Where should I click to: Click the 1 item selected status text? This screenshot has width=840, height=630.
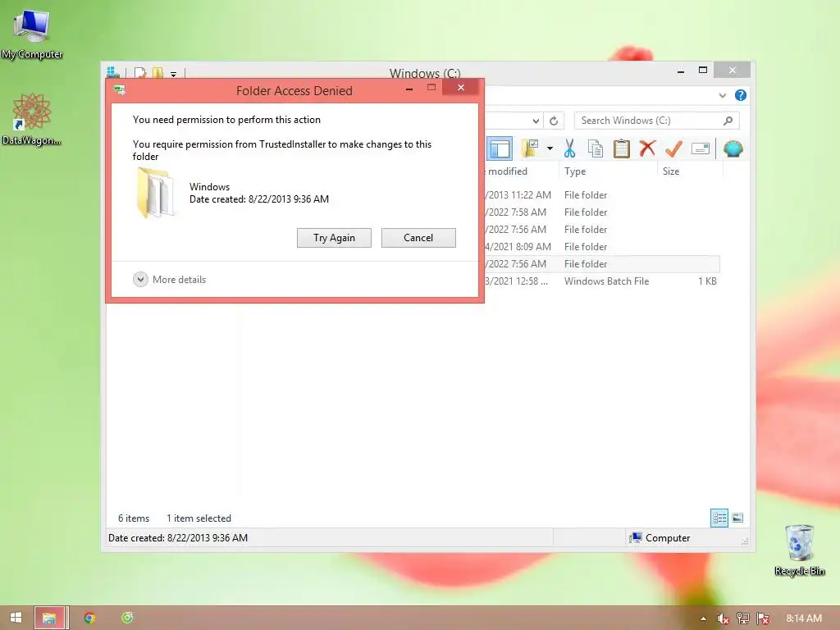(x=199, y=518)
